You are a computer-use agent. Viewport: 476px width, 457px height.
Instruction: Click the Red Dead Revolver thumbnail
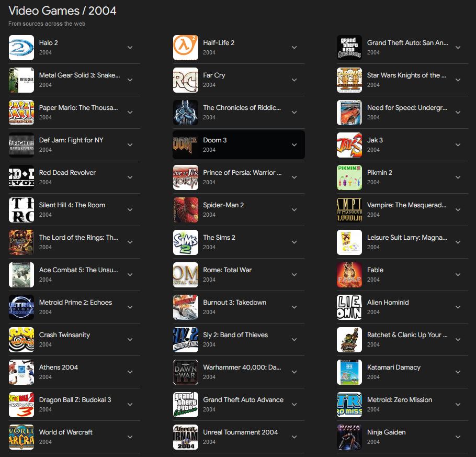[21, 177]
